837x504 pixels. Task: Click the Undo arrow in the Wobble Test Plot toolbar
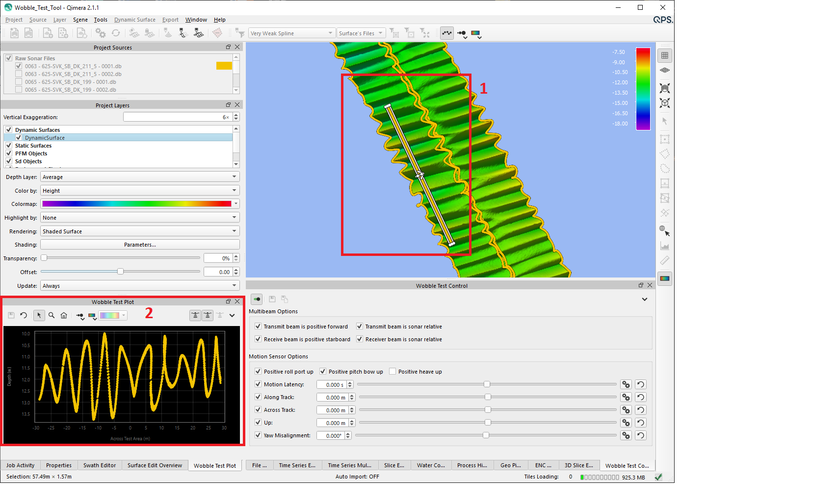point(23,315)
